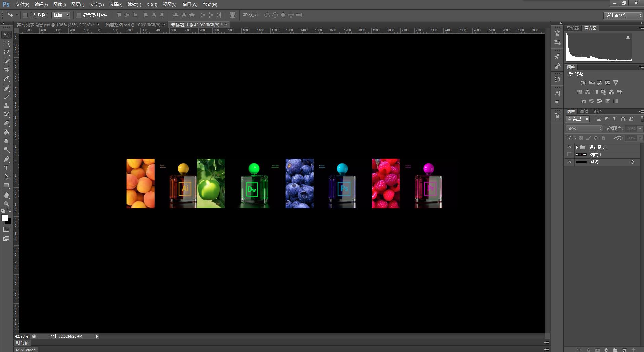The image size is (644, 352).
Task: Open the 填充 slider dropdown arrow
Action: (x=640, y=138)
